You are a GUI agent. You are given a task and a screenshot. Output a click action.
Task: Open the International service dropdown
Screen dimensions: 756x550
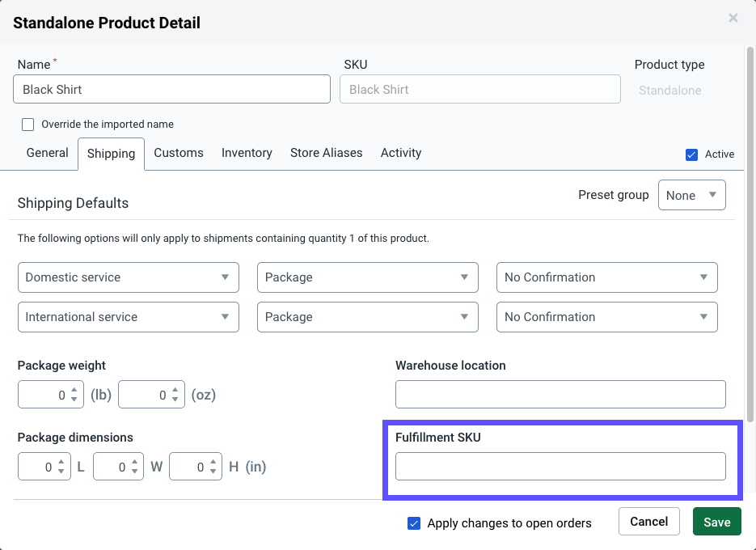click(128, 316)
